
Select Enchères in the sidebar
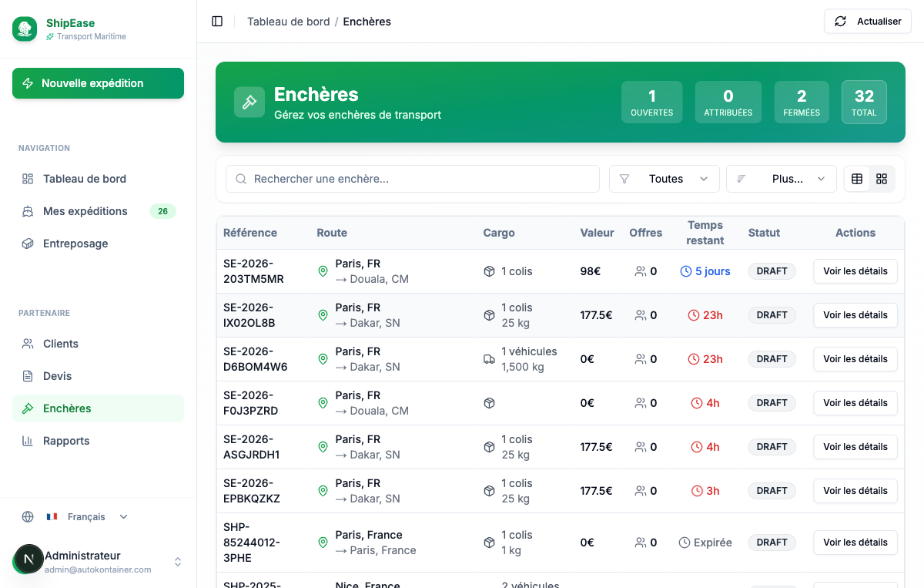click(98, 408)
